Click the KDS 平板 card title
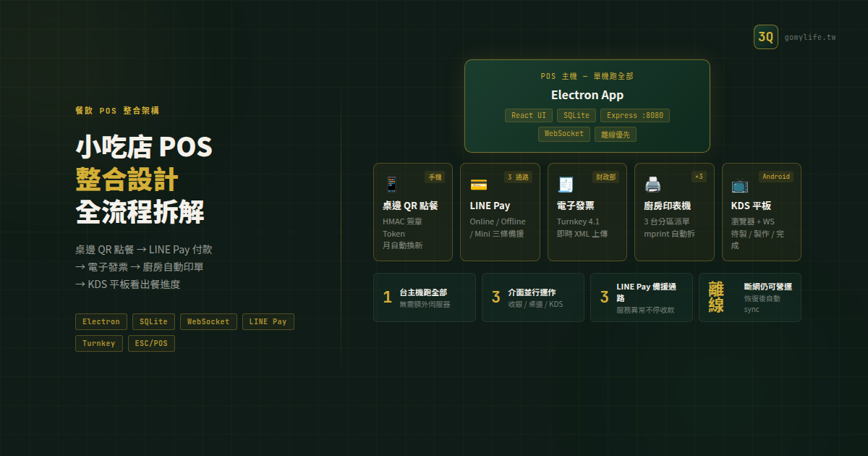Screen dimensions: 868x456 click(x=751, y=206)
